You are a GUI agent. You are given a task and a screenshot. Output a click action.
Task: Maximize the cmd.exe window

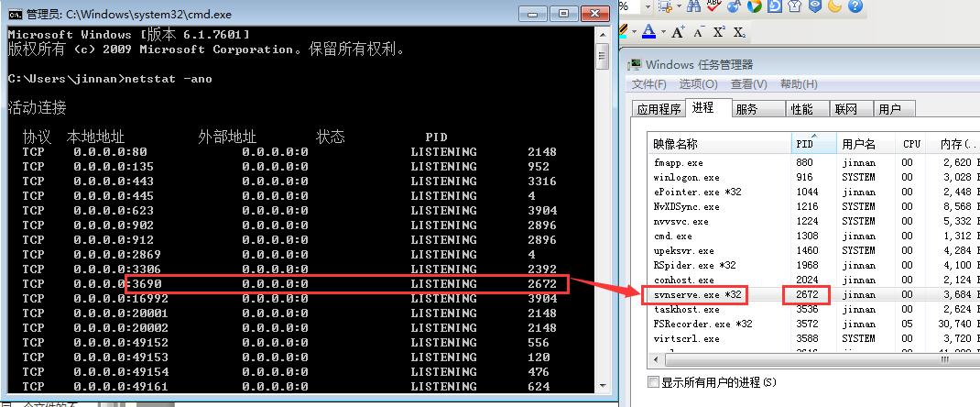point(564,14)
